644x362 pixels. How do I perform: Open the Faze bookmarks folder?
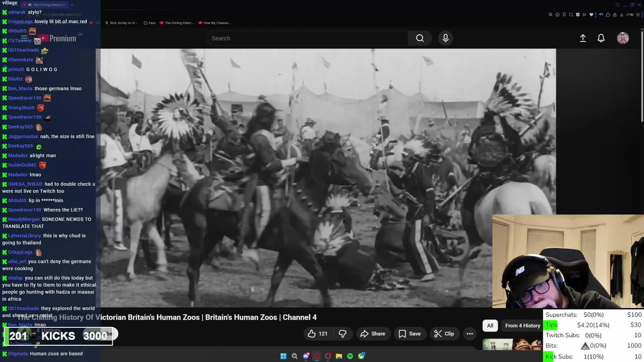pos(150,23)
